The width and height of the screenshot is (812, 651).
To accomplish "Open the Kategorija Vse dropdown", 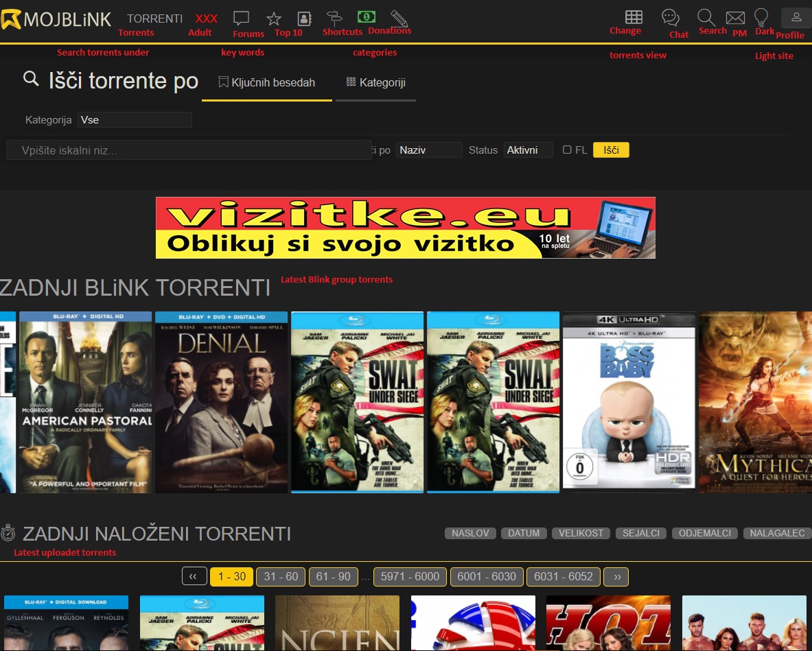I will (x=135, y=119).
